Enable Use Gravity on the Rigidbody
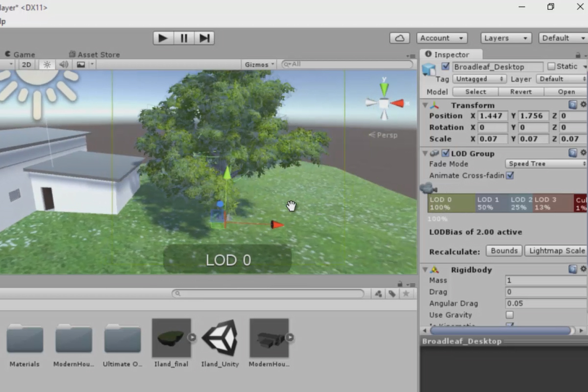Viewport: 588px width, 392px height. point(510,315)
